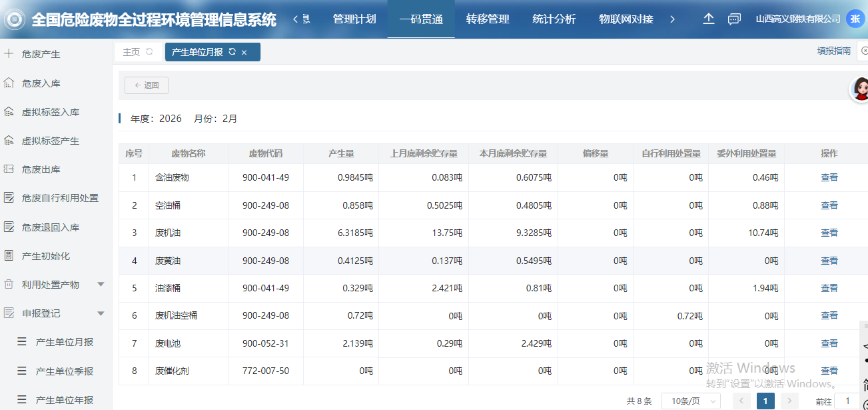Open the 10条/页 page size dropdown
Screen dimensions: 868x410
pos(690,401)
